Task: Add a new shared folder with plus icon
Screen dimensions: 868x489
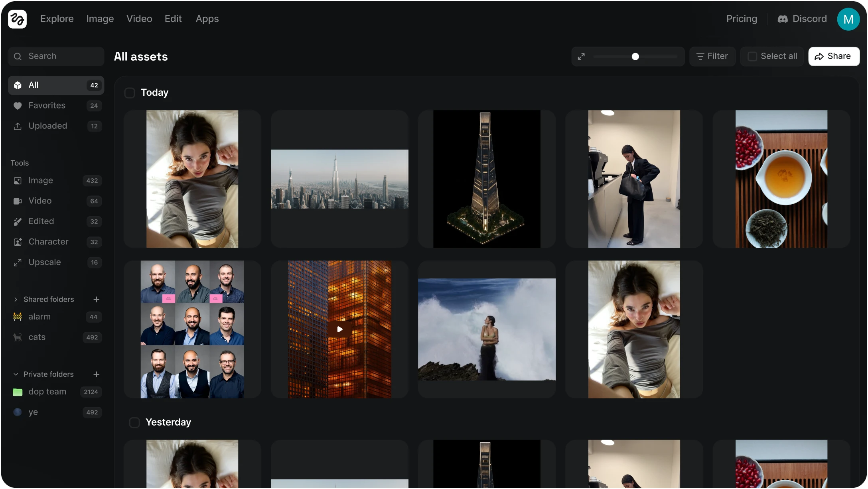Action: 96,300
